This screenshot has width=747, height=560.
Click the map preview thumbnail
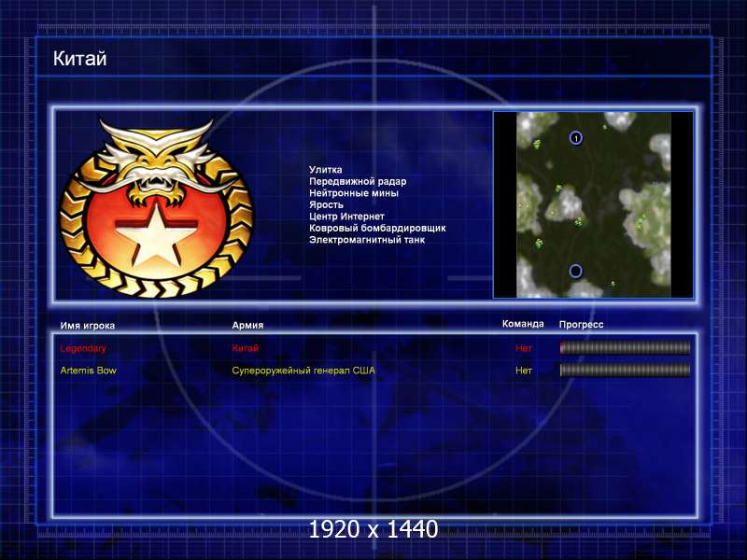click(593, 204)
